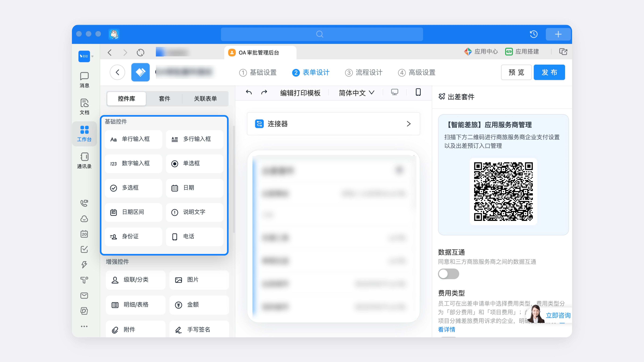Reload the page with refresh icon
The height and width of the screenshot is (362, 644).
point(140,52)
